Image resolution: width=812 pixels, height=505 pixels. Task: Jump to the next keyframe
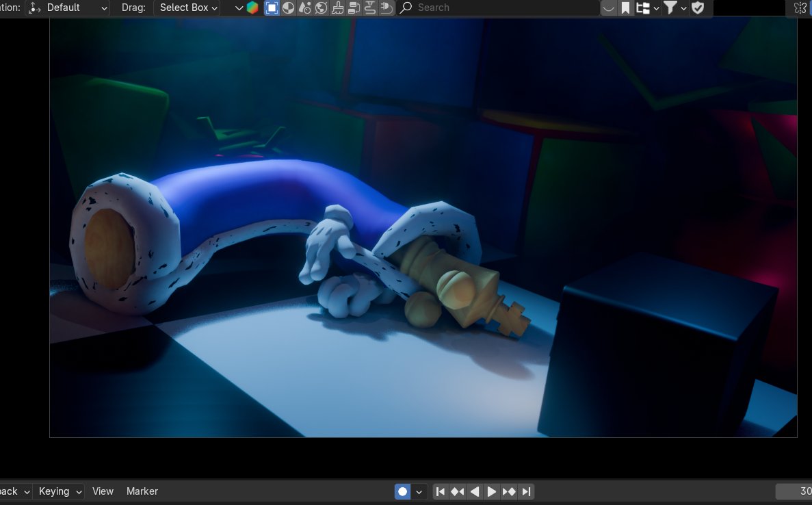click(508, 491)
